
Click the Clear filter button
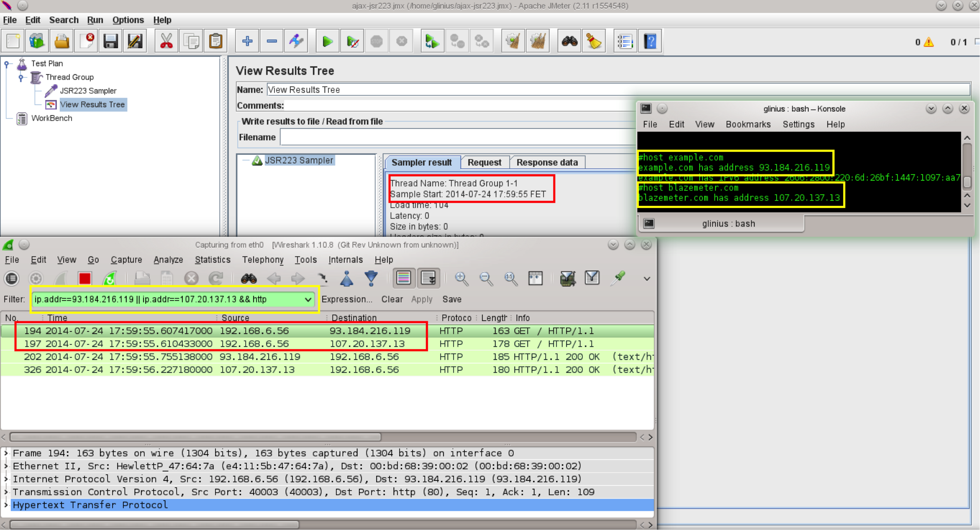pyautogui.click(x=392, y=300)
